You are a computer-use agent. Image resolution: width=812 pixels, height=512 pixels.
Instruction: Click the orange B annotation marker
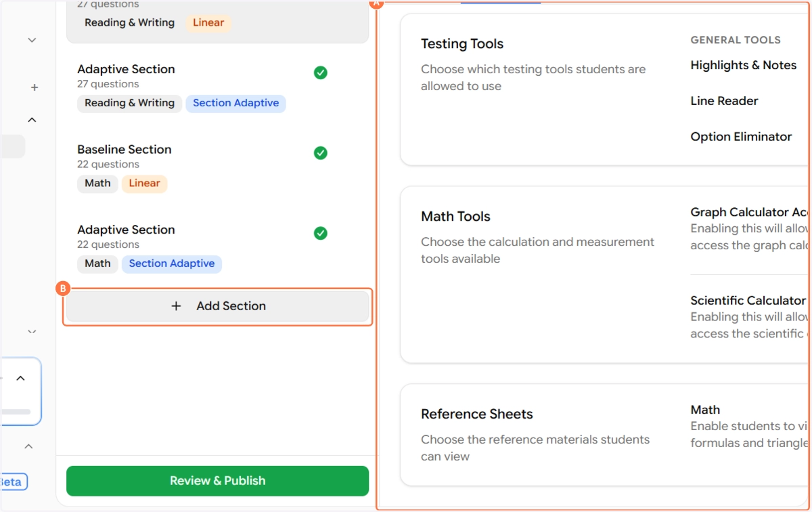pos(62,289)
